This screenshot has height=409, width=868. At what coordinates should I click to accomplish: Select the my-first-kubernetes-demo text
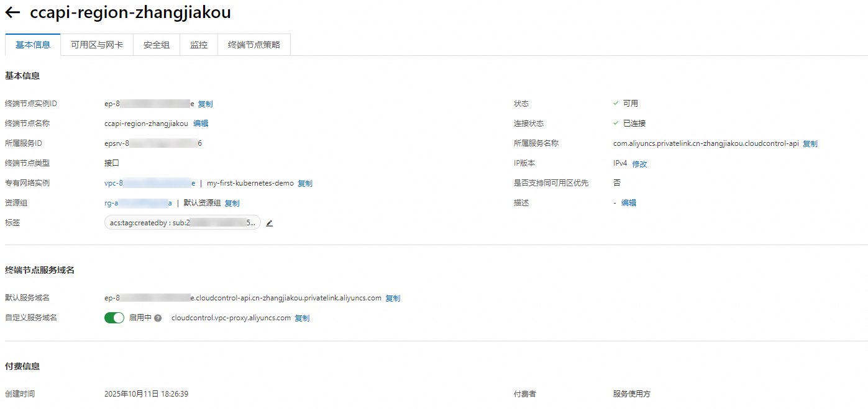[250, 184]
